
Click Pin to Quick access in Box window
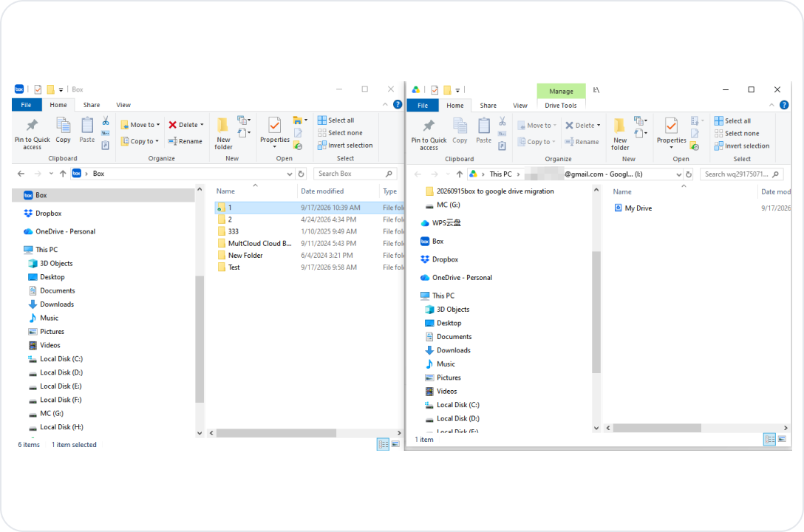click(32, 134)
